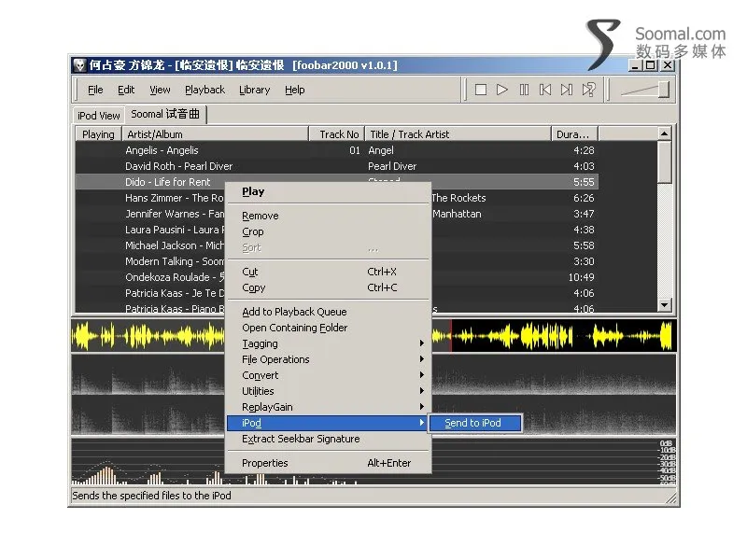The height and width of the screenshot is (560, 747).
Task: Expand the Utilities submenu
Action: pos(329,391)
